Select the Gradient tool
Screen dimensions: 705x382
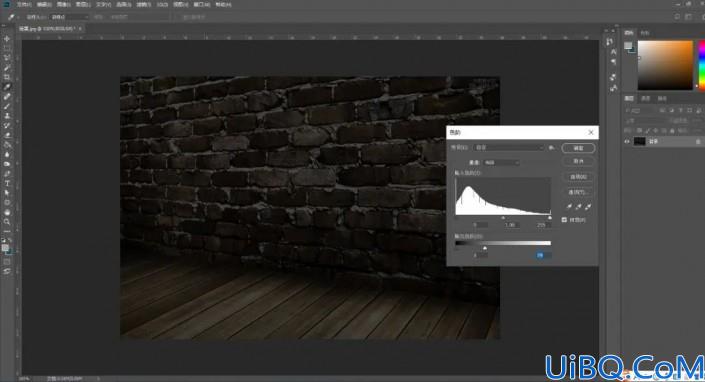[7, 145]
